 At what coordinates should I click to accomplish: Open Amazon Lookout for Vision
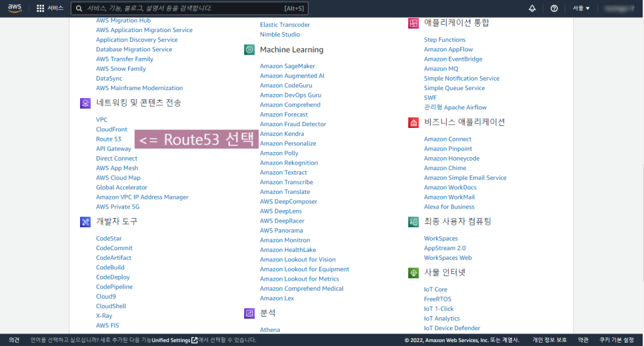coord(297,260)
